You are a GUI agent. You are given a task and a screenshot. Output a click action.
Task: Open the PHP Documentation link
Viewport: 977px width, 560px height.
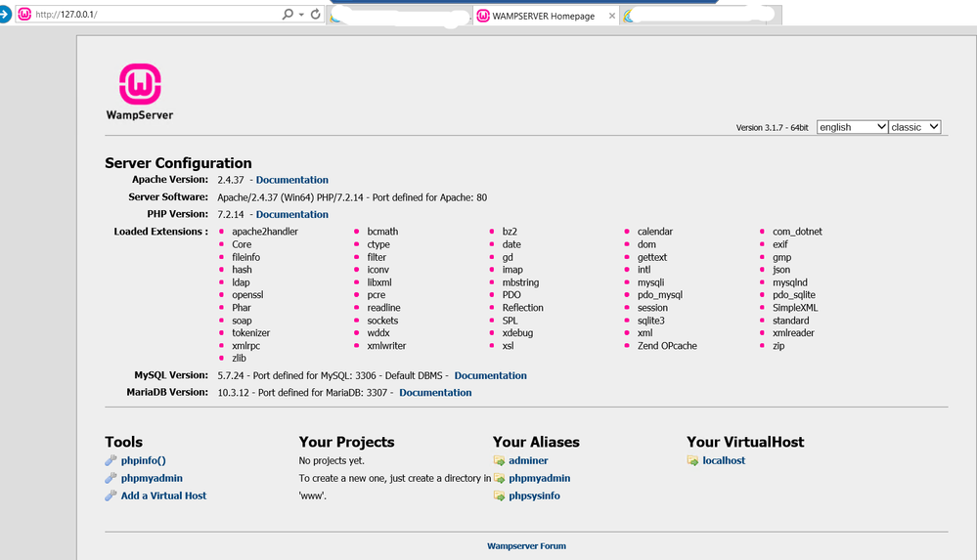coord(292,214)
